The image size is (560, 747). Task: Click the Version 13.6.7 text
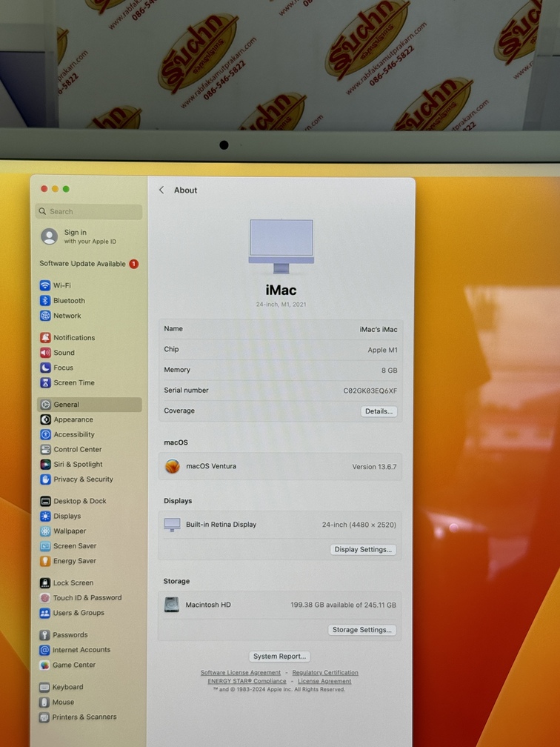pos(374,467)
